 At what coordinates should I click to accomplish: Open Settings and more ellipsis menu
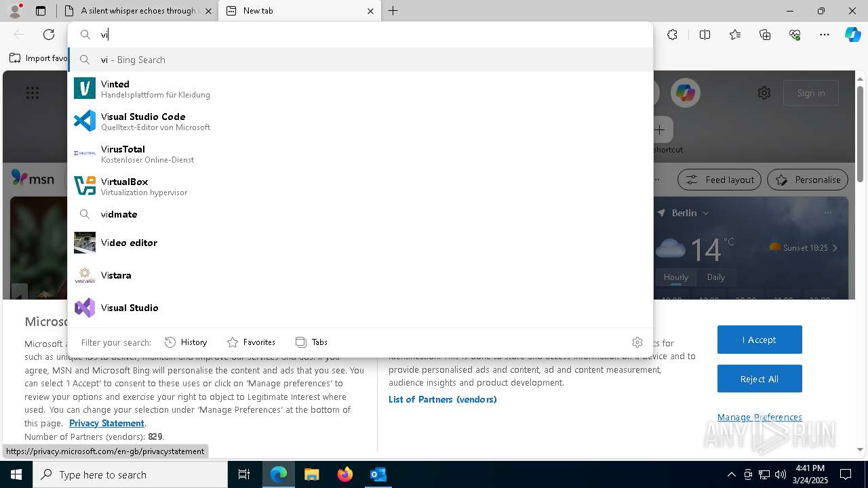[825, 35]
